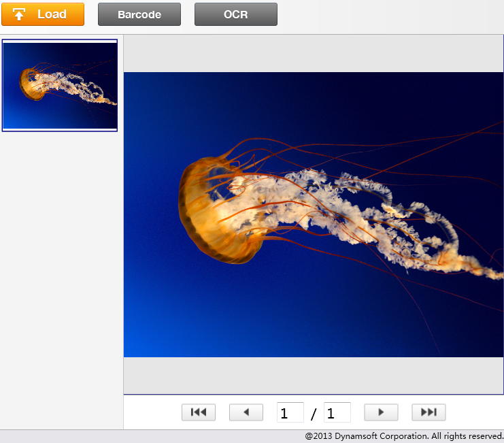Click the total page count field
The image size is (504, 443).
tap(337, 413)
